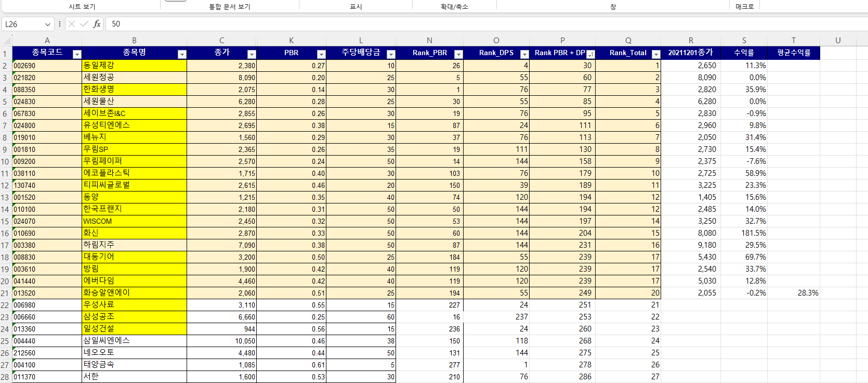Select the cell 한화생명

coord(134,90)
